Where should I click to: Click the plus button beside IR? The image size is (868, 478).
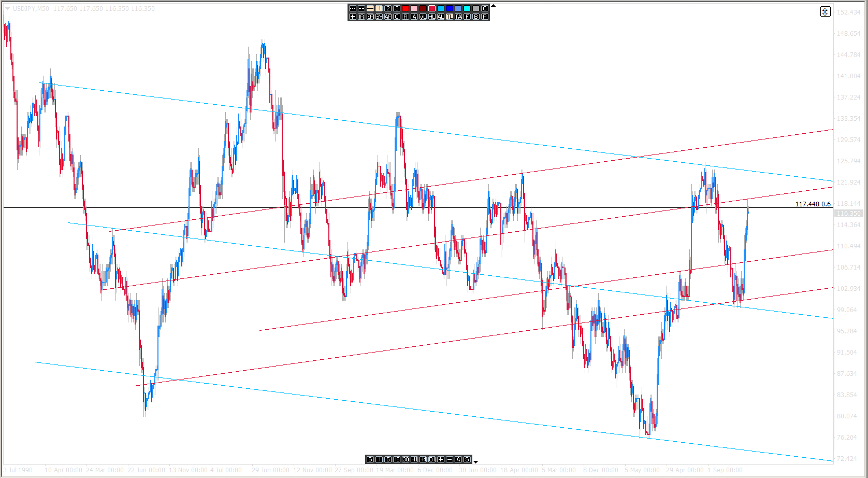click(353, 17)
